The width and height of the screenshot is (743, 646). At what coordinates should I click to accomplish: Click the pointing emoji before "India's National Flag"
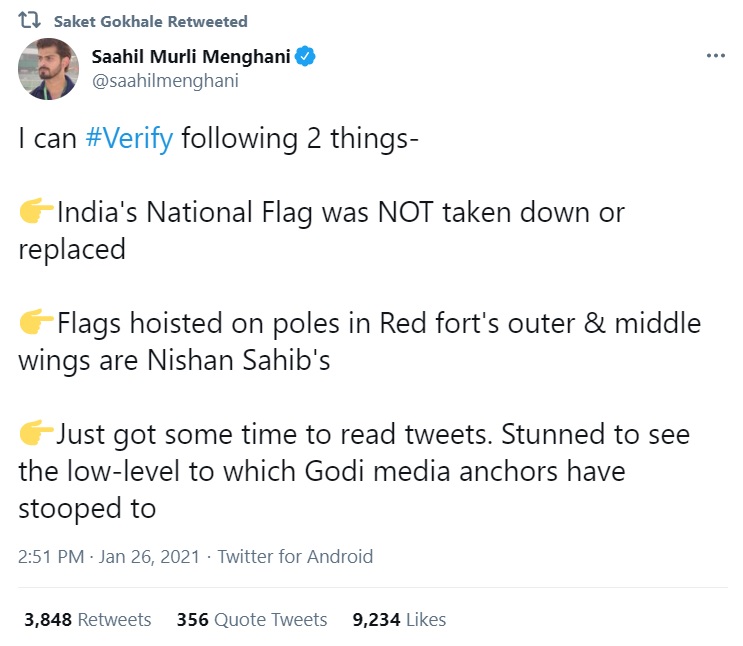tap(36, 213)
